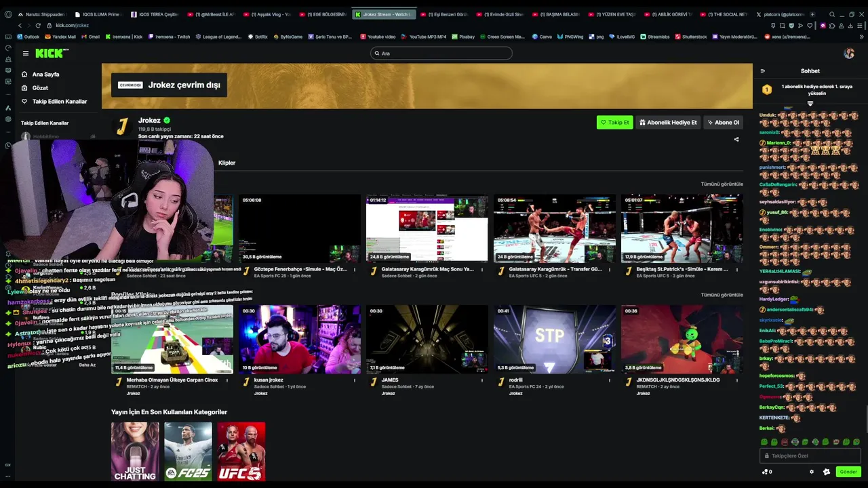Open the FC25 category card
Screen dimensions: 868x488
[189, 452]
